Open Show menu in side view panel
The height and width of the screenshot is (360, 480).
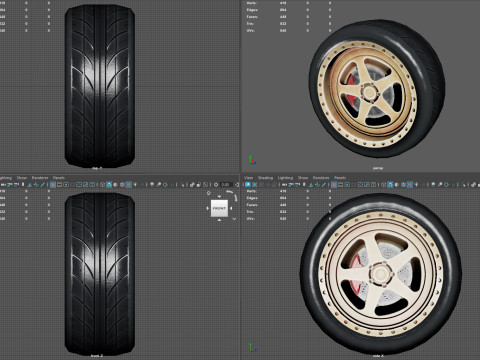point(303,178)
